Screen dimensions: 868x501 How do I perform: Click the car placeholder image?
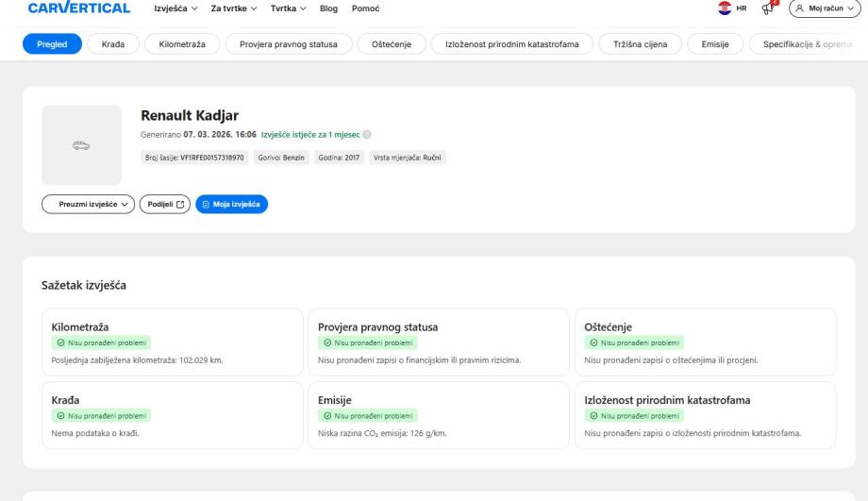pos(81,145)
